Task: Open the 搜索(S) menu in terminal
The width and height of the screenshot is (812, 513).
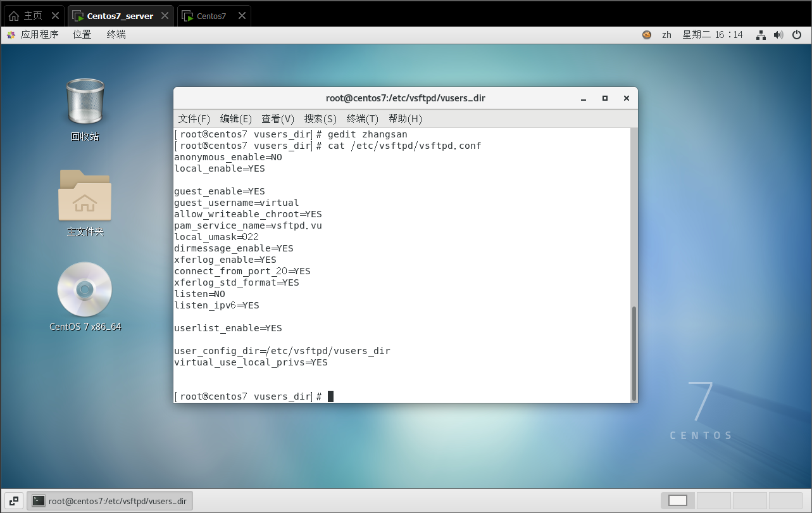Action: (x=320, y=118)
